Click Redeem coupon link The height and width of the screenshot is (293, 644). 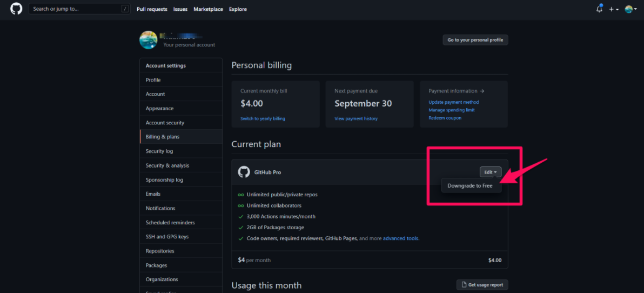(x=445, y=118)
